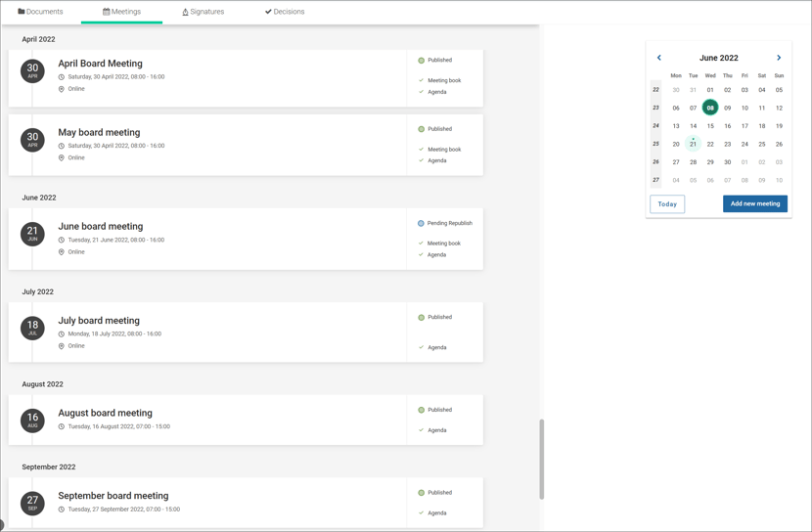Click location pin icon of April Board Meeting
This screenshot has height=532, width=812.
[61, 89]
